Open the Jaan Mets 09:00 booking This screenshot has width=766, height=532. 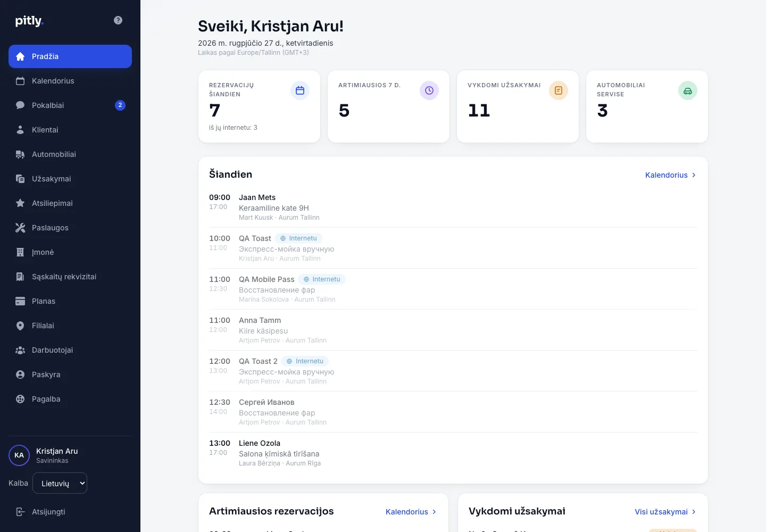[453, 207]
